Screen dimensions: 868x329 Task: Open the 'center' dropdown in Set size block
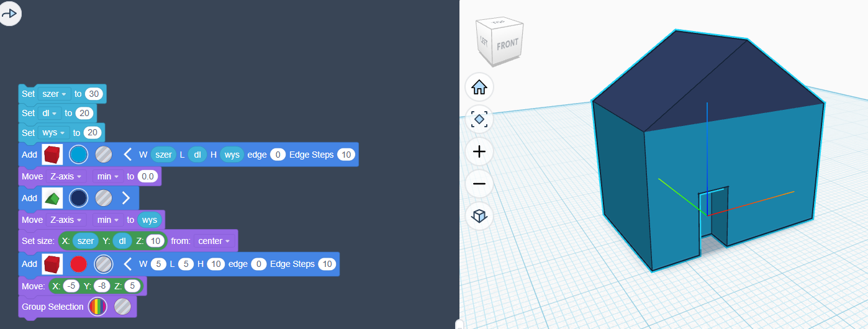click(214, 241)
